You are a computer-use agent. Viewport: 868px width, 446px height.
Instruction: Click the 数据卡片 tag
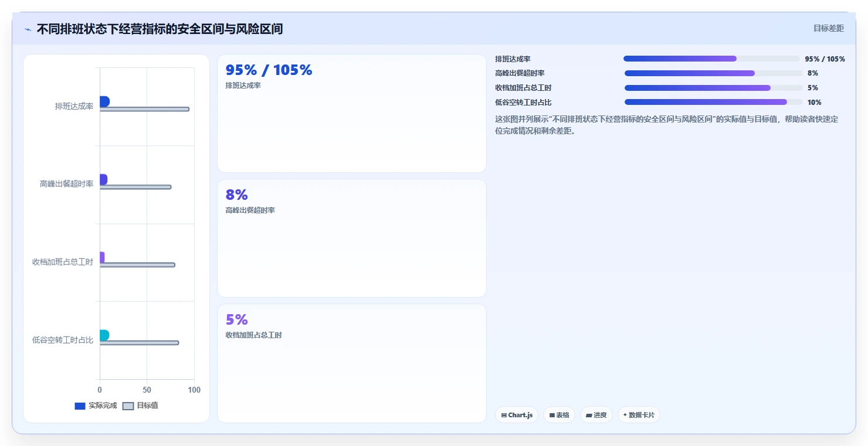pos(639,415)
